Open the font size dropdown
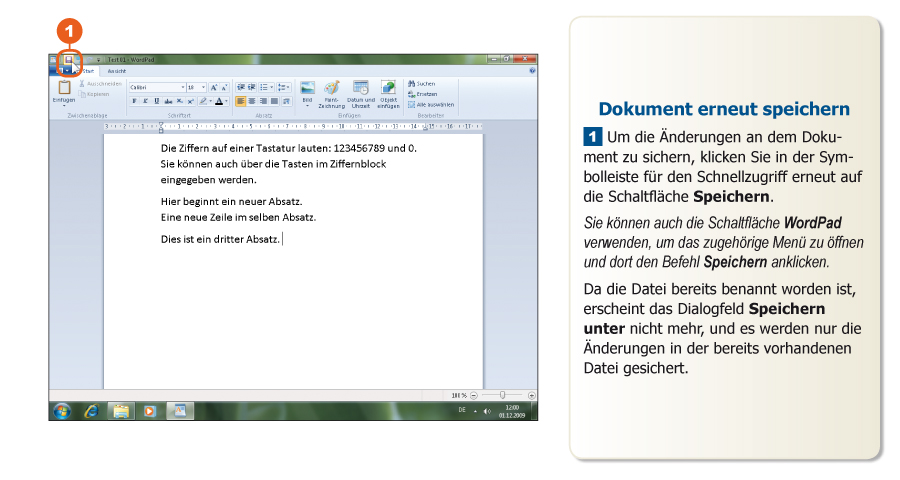The width and height of the screenshot is (900, 480). [x=203, y=88]
